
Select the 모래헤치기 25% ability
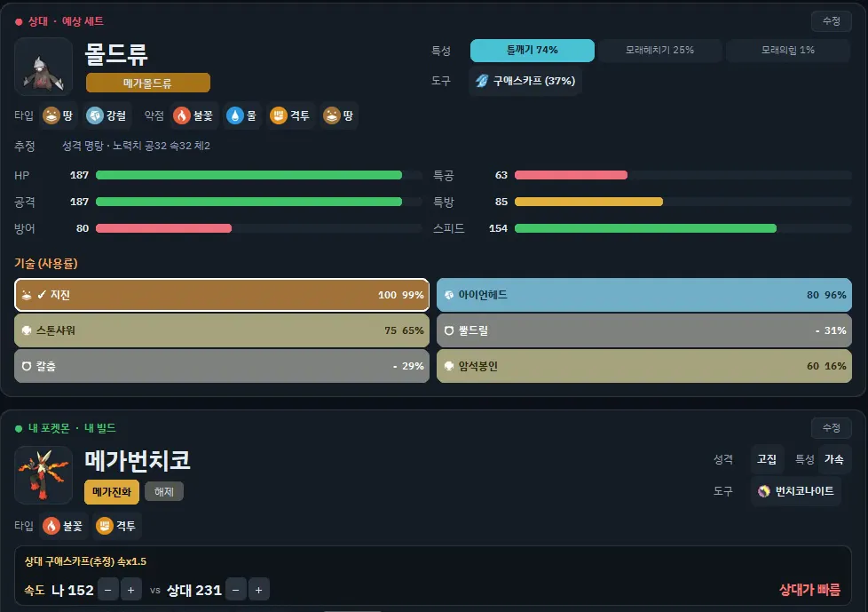tap(659, 50)
